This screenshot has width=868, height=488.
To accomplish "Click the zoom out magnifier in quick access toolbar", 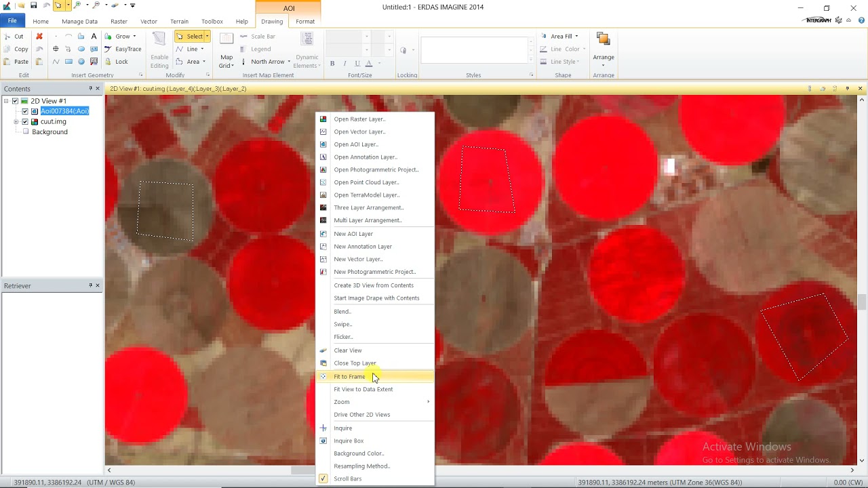I will pyautogui.click(x=96, y=5).
